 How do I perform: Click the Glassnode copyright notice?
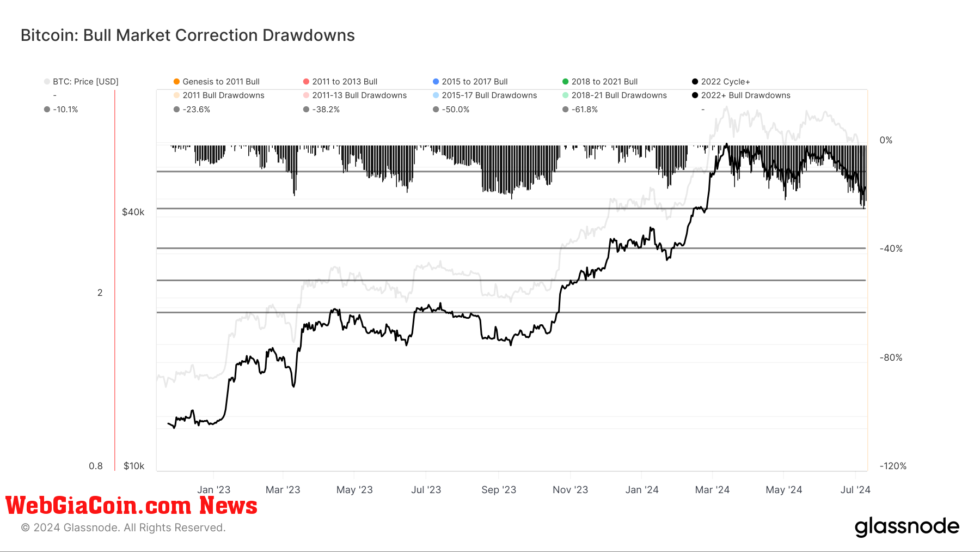pos(123,527)
